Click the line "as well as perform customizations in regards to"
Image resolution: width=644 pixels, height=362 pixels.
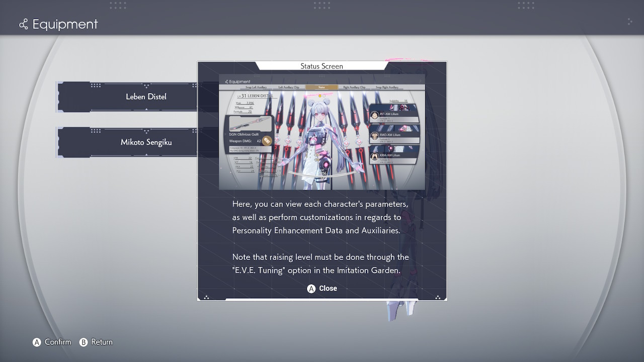click(316, 217)
